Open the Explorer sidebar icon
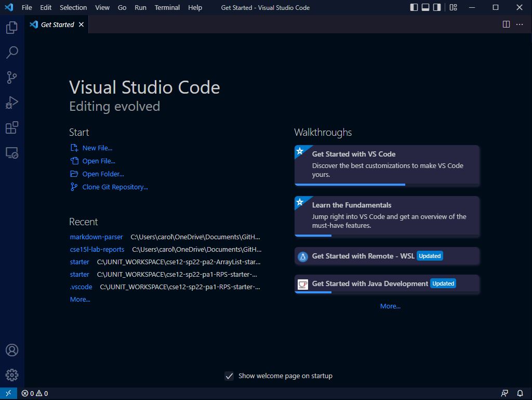 point(11,28)
